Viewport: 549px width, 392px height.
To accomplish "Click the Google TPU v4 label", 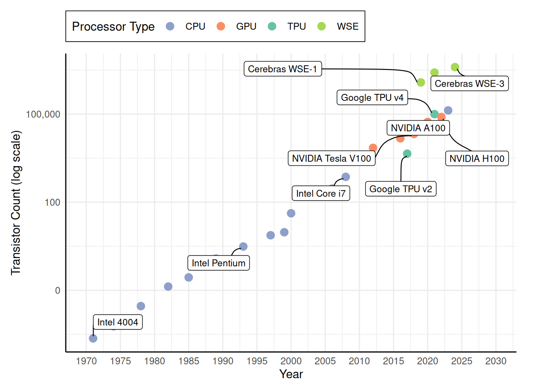I will 372,98.
